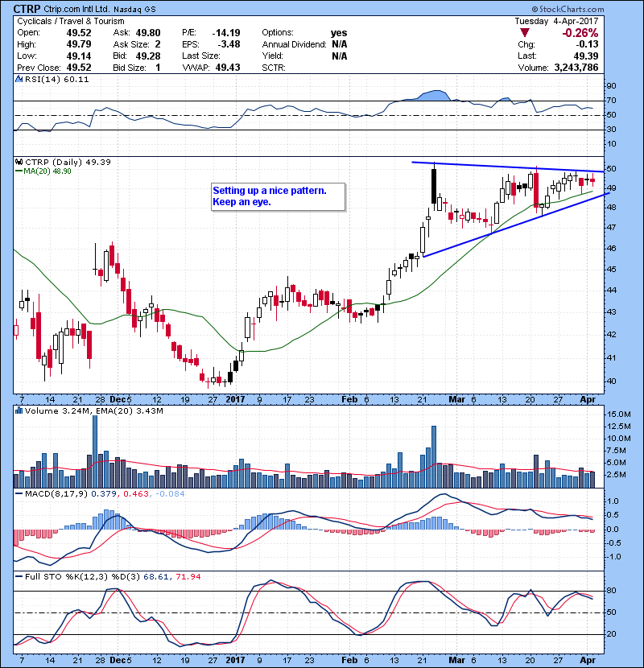Image resolution: width=644 pixels, height=668 pixels.
Task: Click the 44 price axis label
Action: pyautogui.click(x=611, y=291)
